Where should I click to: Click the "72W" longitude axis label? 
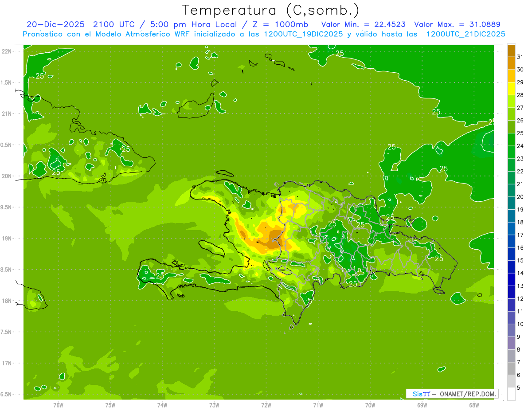click(x=266, y=405)
